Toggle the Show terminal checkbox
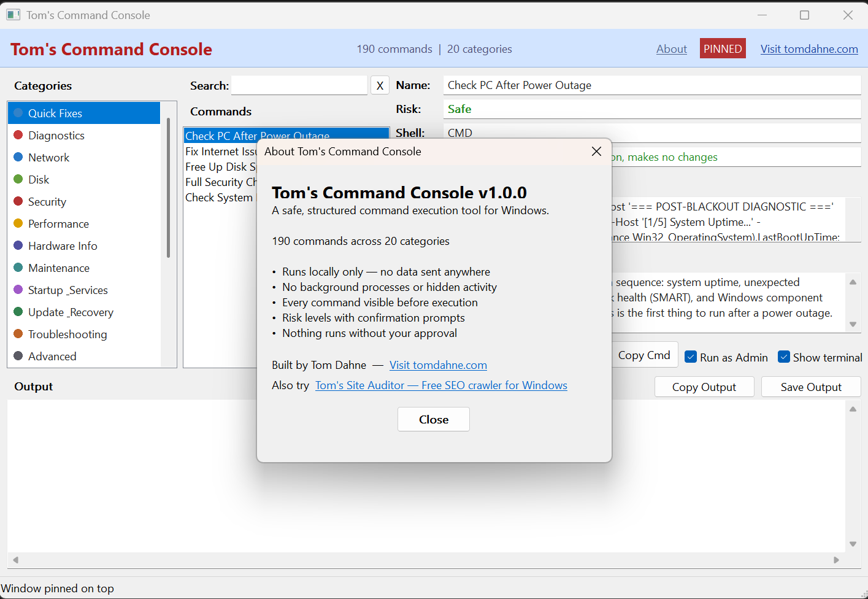The height and width of the screenshot is (599, 868). click(784, 357)
